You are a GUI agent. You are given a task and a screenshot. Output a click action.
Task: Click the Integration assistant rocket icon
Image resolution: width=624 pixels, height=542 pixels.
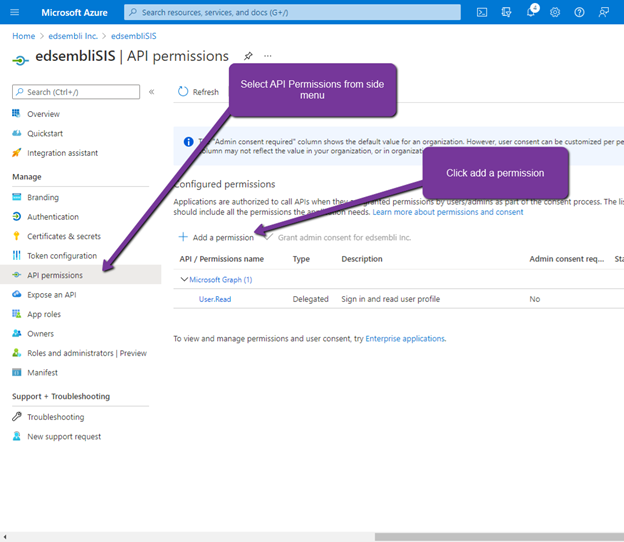pos(16,152)
